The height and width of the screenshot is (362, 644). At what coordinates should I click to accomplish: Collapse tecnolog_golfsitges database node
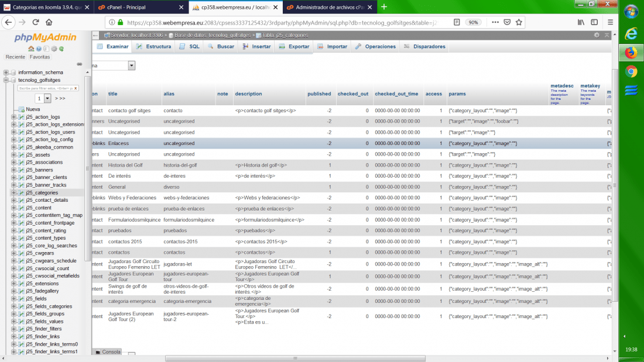tap(6, 80)
